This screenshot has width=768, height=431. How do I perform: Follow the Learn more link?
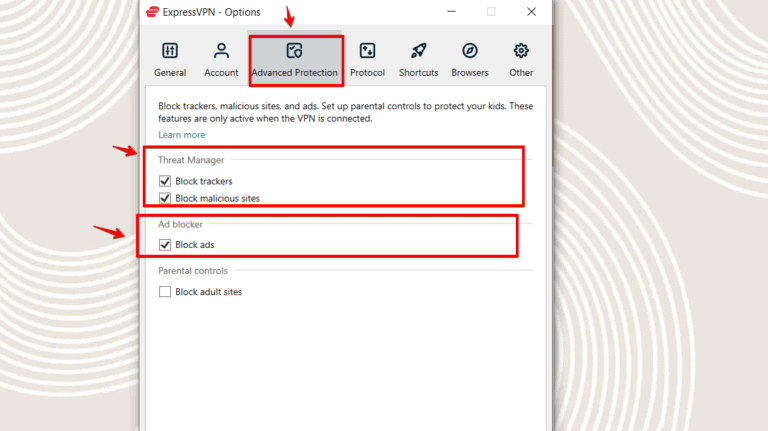[x=182, y=135]
